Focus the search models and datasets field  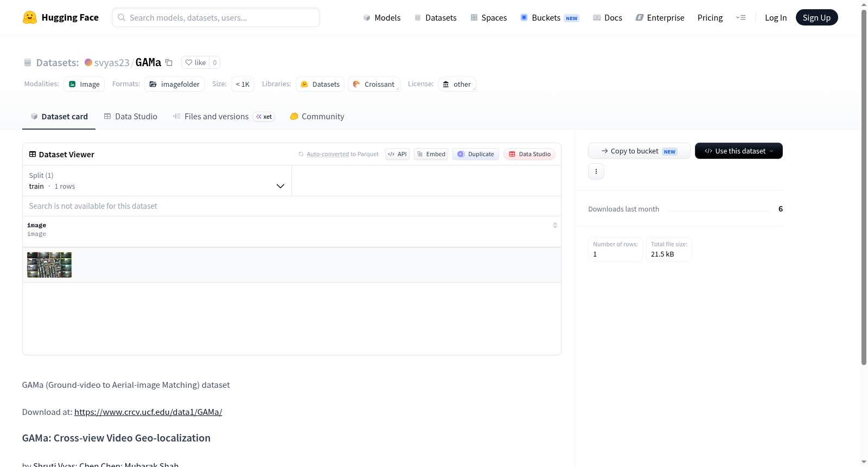pyautogui.click(x=216, y=17)
